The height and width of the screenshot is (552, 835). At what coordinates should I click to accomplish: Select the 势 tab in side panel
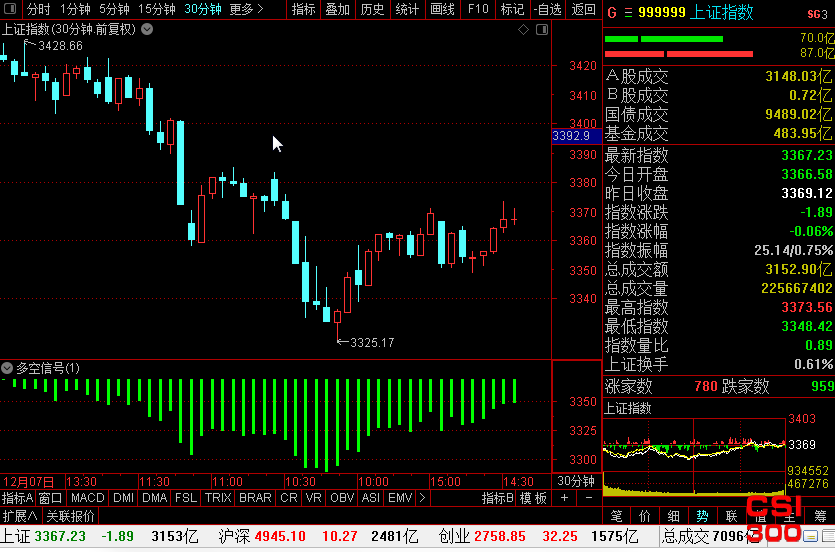pyautogui.click(x=702, y=515)
